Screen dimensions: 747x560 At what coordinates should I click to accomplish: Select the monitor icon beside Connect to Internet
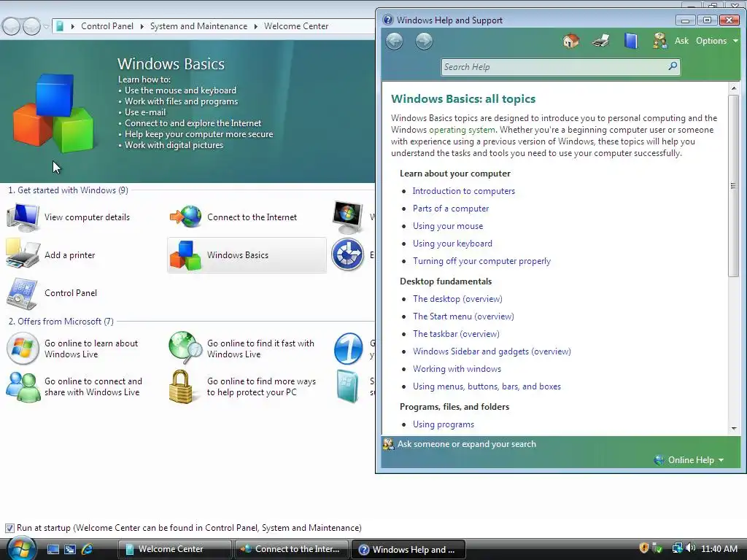pyautogui.click(x=348, y=217)
